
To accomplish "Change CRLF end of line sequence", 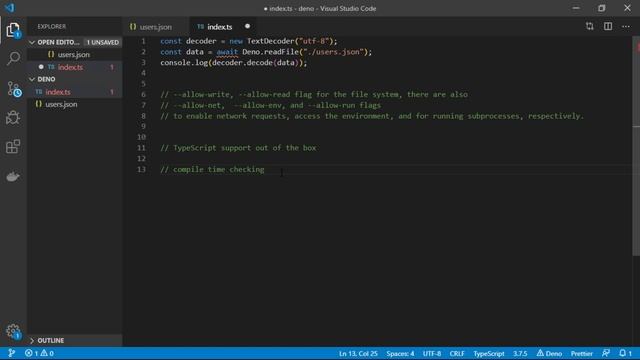I will (457, 353).
